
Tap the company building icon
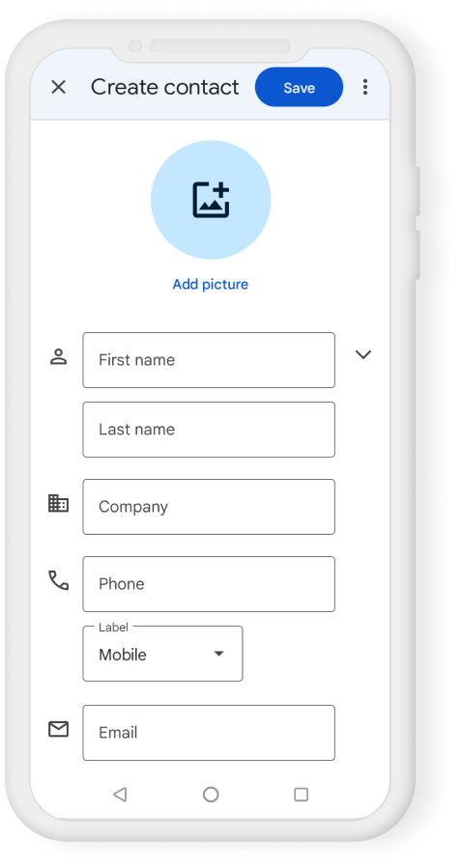pos(58,503)
